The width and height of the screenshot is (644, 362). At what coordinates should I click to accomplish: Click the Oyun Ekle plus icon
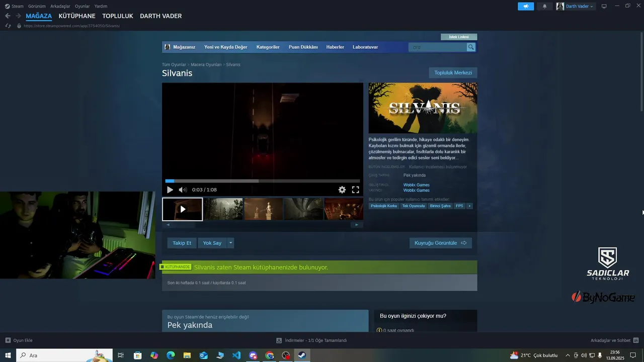point(8,340)
